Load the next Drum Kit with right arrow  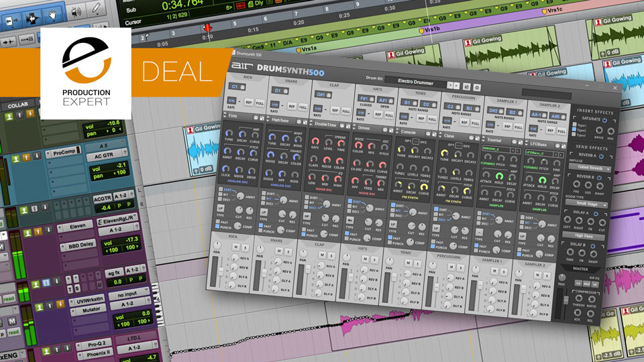click(x=456, y=86)
